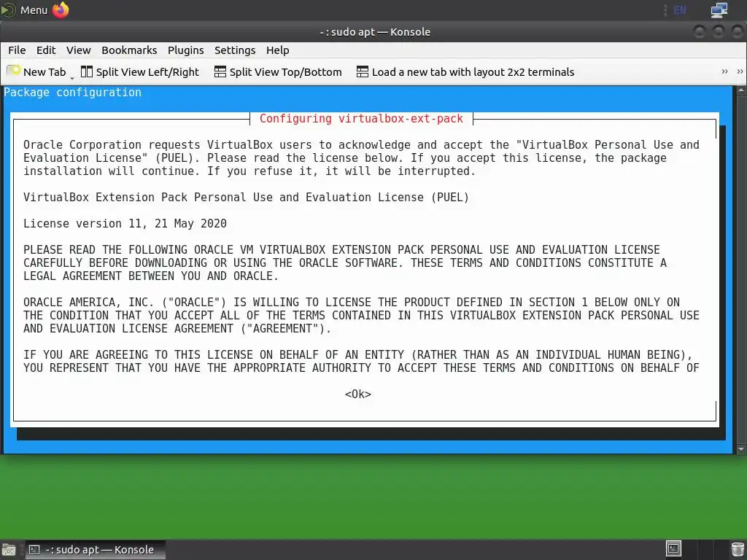Click 'License version 11, 21 May 2020' text
Viewport: 747px width, 560px height.
[125, 223]
